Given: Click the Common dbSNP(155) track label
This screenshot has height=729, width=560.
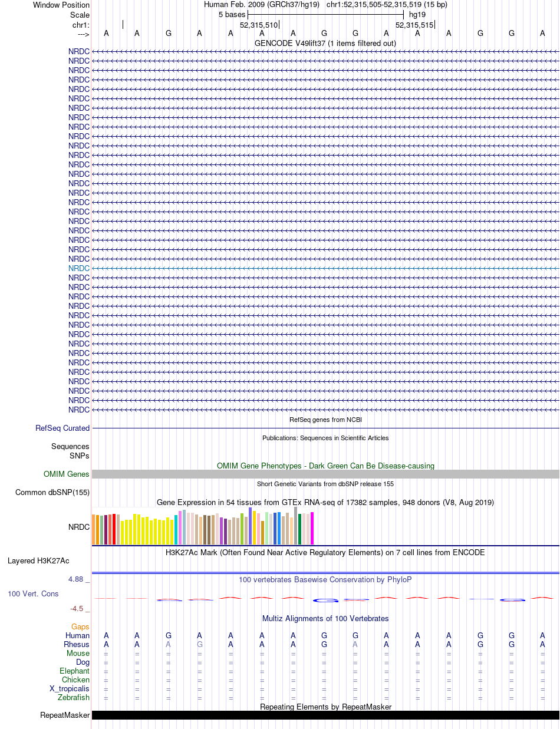Looking at the screenshot, I should pos(52,493).
